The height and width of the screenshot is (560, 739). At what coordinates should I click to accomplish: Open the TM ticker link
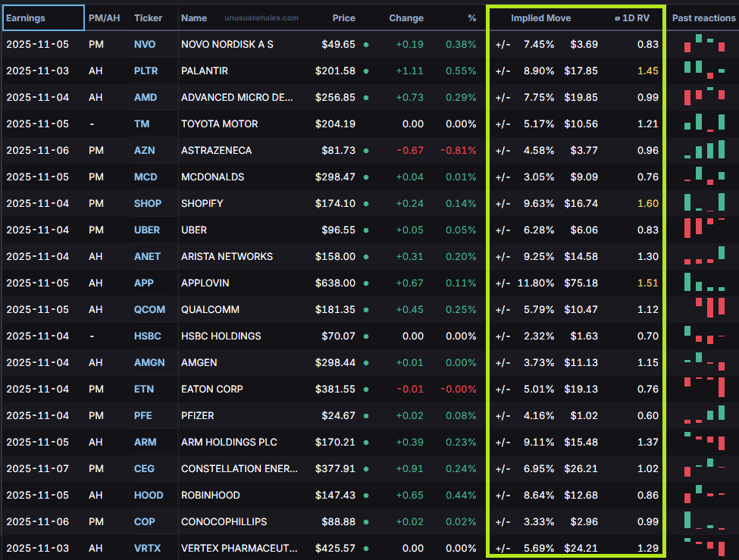pos(142,124)
